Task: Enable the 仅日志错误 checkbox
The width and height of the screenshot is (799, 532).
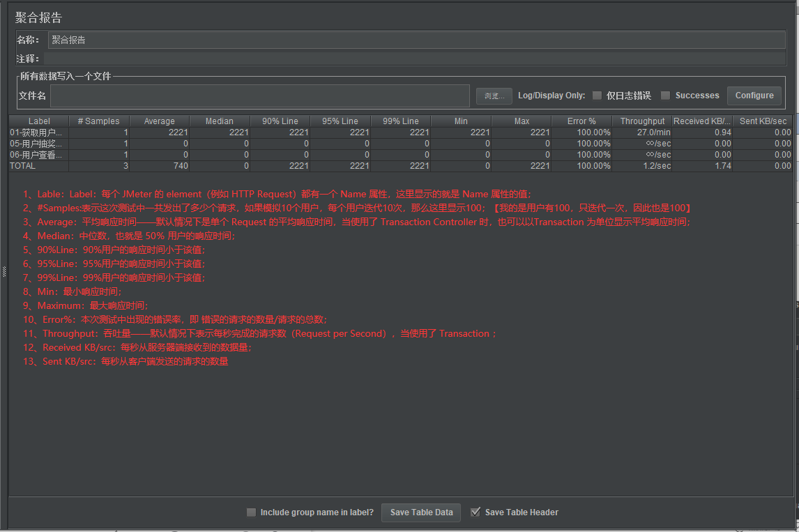Action: point(598,96)
